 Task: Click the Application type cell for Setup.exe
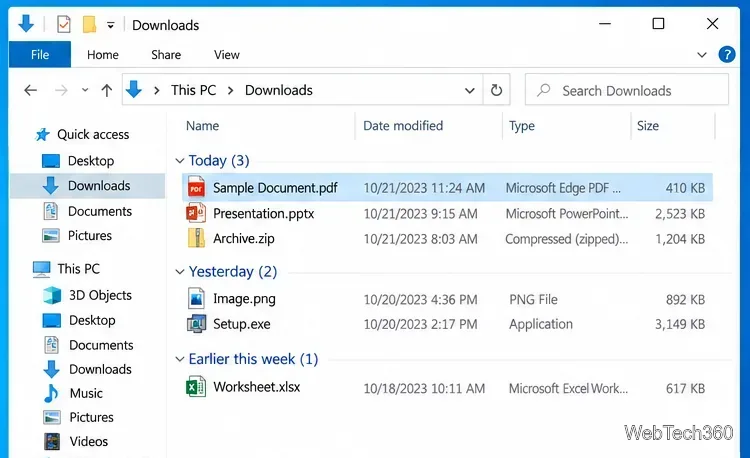click(x=540, y=324)
